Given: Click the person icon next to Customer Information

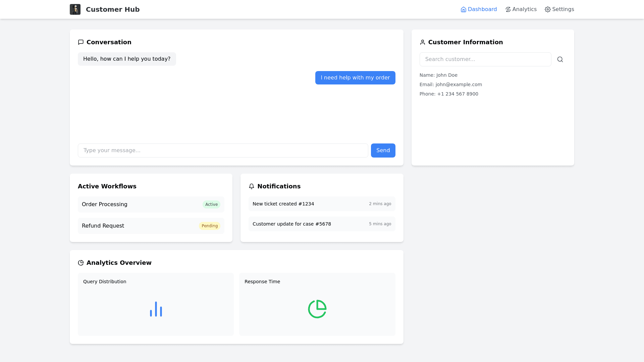Looking at the screenshot, I should tap(423, 42).
